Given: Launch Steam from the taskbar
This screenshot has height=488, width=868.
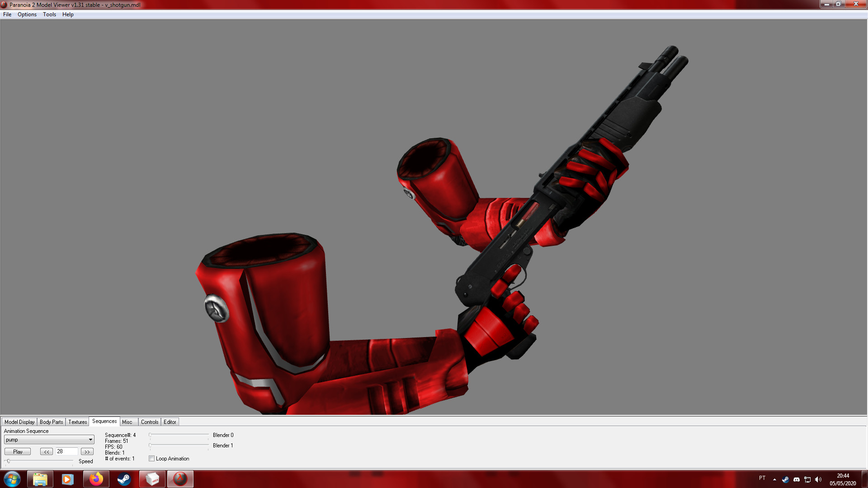Looking at the screenshot, I should [124, 479].
